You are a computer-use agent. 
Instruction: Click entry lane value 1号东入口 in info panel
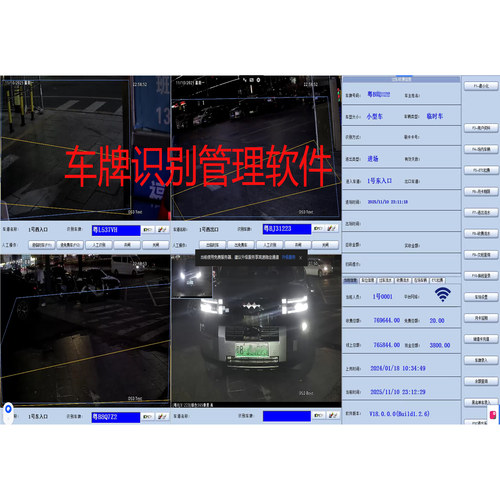(379, 181)
